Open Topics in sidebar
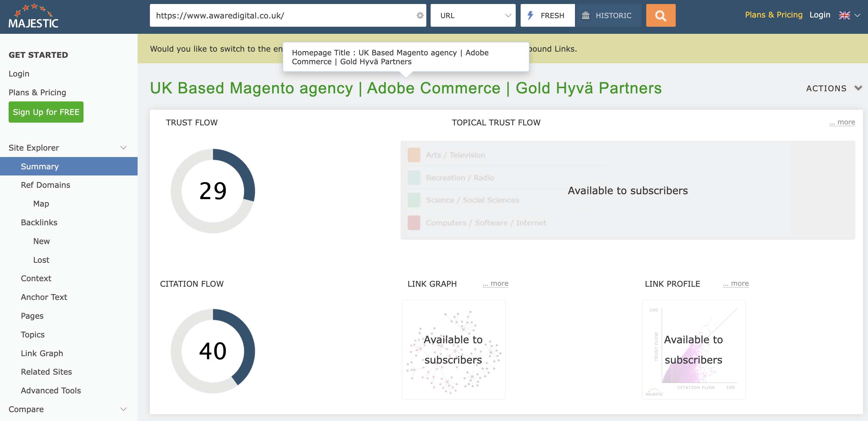The height and width of the screenshot is (421, 868). [x=33, y=334]
